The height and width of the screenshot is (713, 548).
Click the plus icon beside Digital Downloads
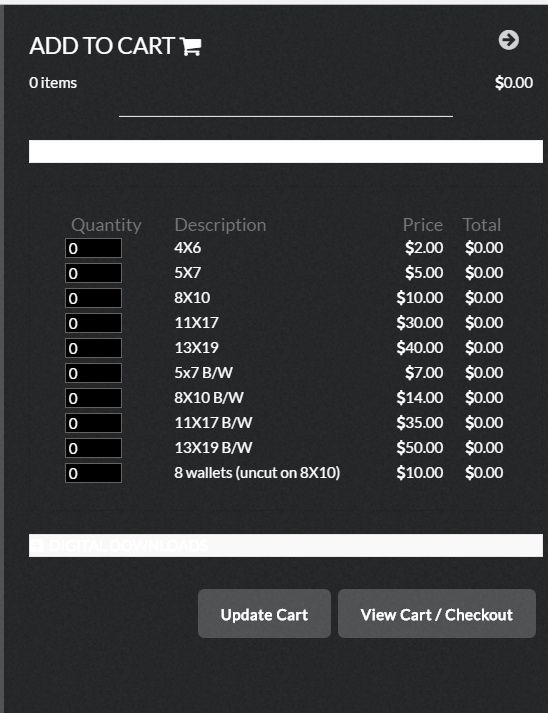[37, 545]
